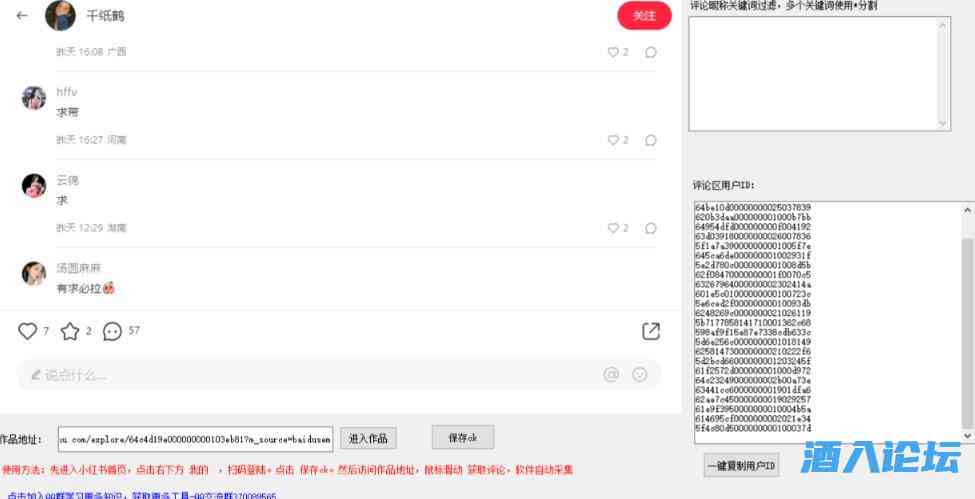975x499 pixels.
Task: Click the commenter name 云绵
Action: (x=68, y=180)
